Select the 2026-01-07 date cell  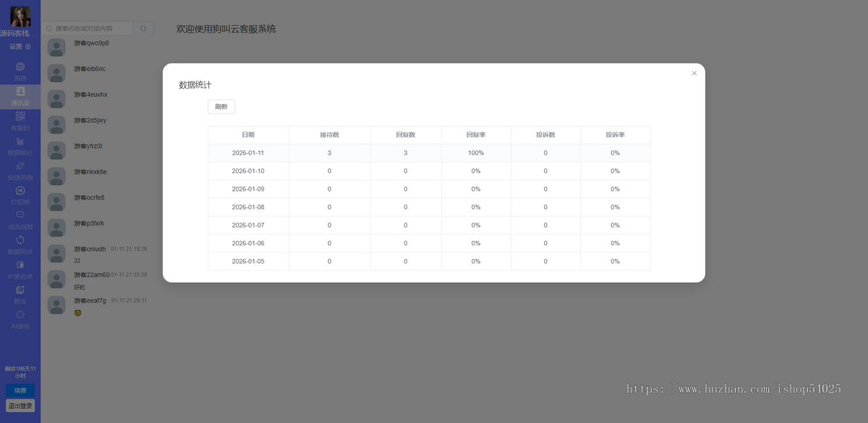click(x=248, y=226)
